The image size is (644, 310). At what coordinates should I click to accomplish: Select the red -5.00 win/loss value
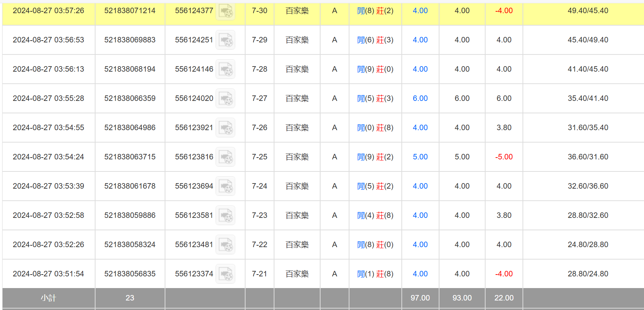pos(504,157)
